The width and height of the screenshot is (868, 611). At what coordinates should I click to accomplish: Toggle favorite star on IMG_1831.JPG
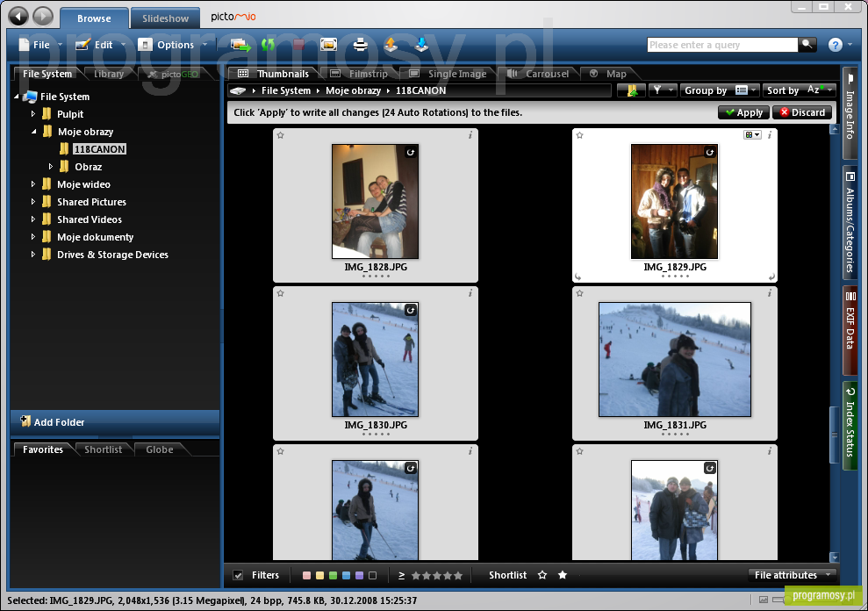click(579, 293)
